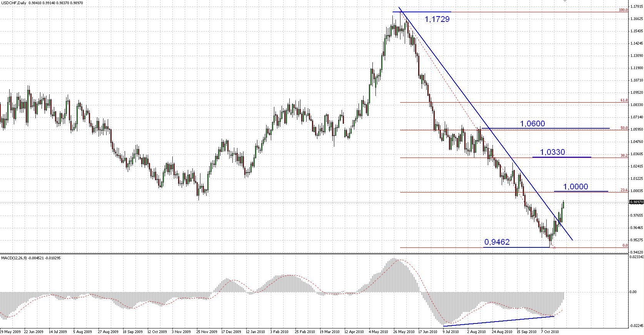Screen dimensions: 644x335
Task: Click the blue 0,9462 low label
Action: (x=497, y=242)
